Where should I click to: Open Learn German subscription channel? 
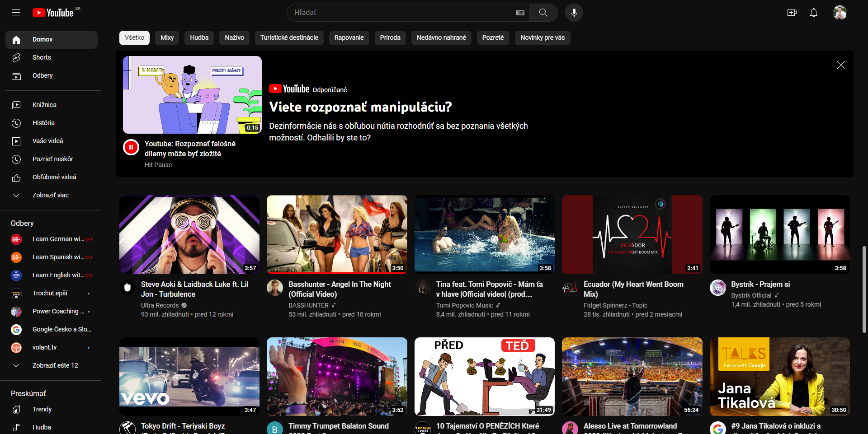[52, 239]
